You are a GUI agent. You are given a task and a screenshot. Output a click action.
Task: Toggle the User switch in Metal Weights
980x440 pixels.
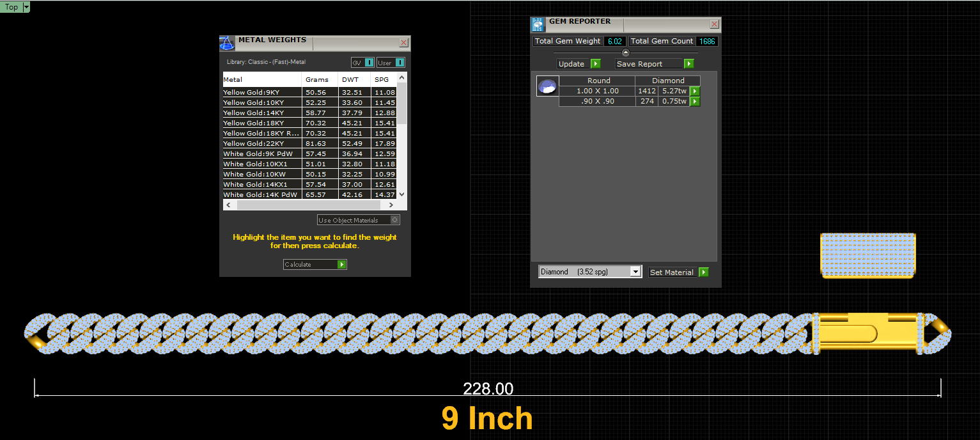[400, 63]
